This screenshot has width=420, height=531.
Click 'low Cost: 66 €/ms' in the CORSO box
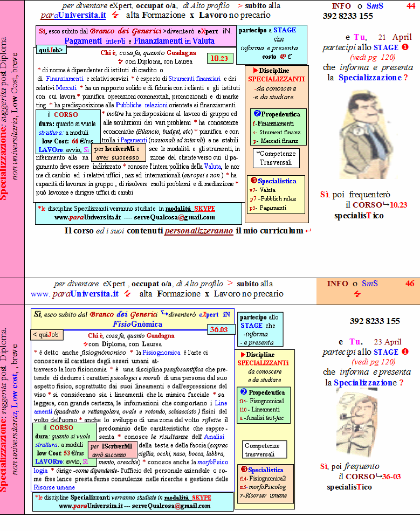(67, 141)
